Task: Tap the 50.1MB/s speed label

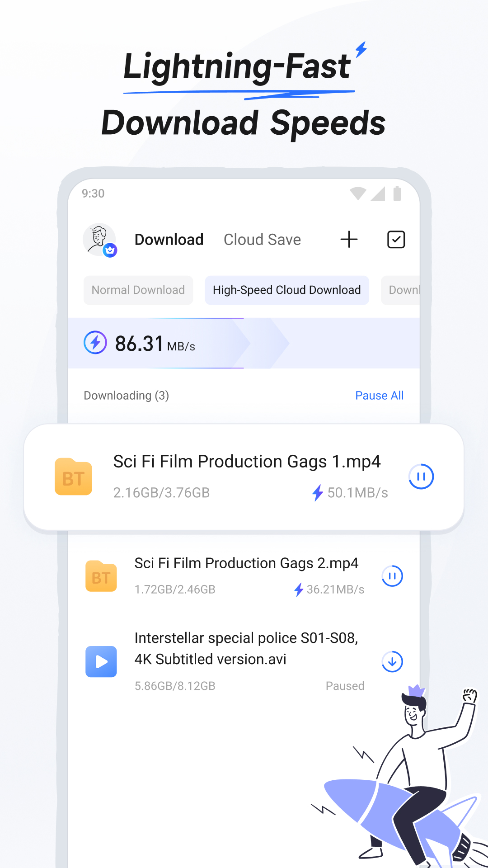Action: 357,493
